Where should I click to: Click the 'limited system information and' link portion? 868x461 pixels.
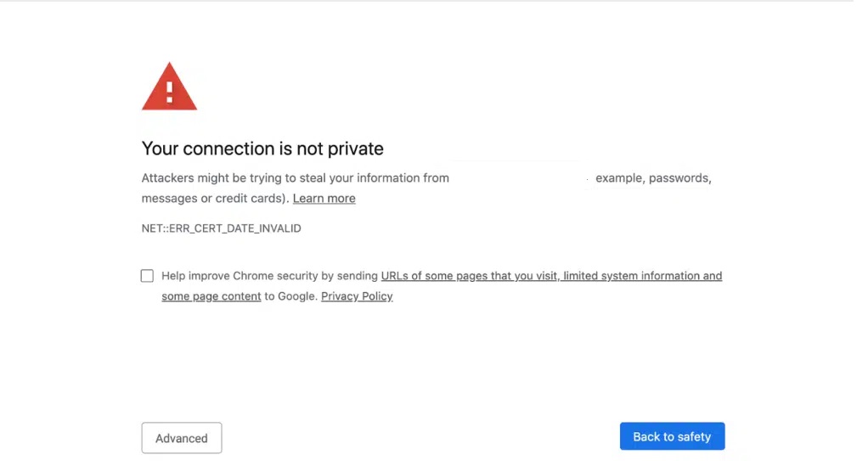pos(643,276)
